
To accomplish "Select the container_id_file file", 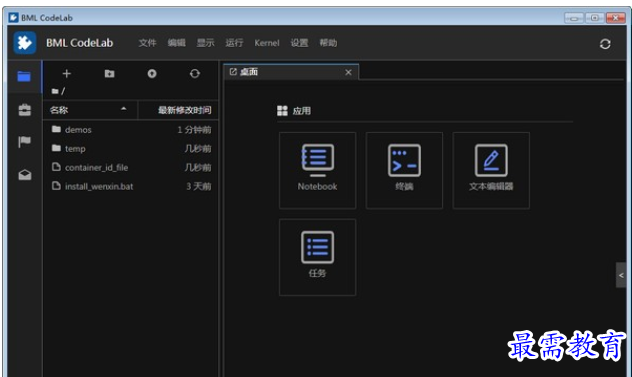I will click(x=131, y=167).
